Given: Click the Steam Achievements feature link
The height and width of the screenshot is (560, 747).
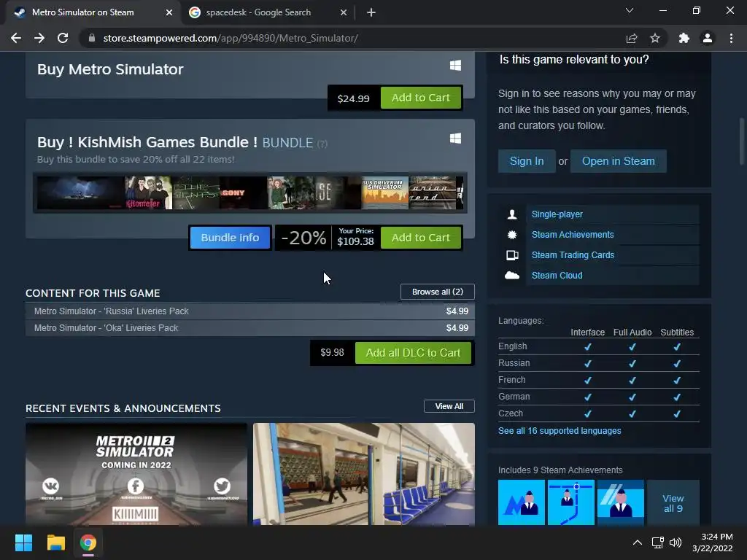Looking at the screenshot, I should click(573, 235).
